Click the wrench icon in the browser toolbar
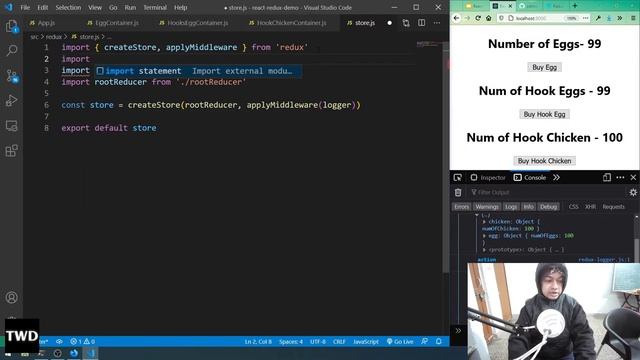640x360 pixels. click(598, 18)
